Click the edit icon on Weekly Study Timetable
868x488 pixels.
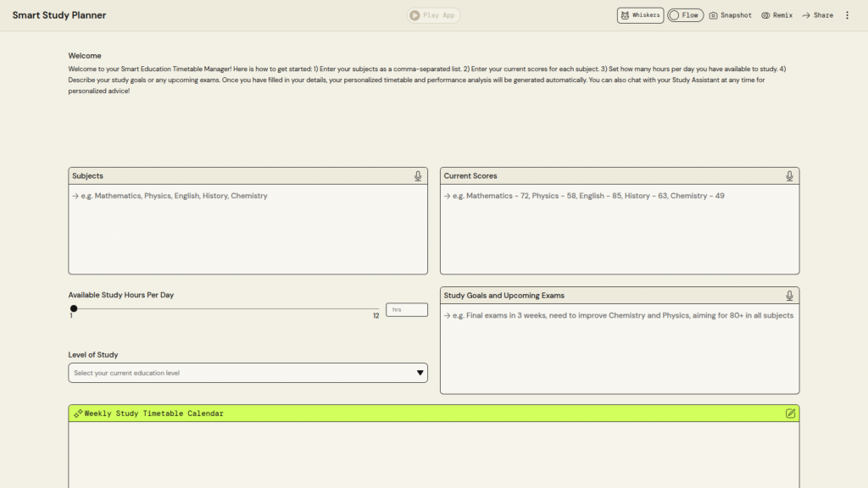790,413
